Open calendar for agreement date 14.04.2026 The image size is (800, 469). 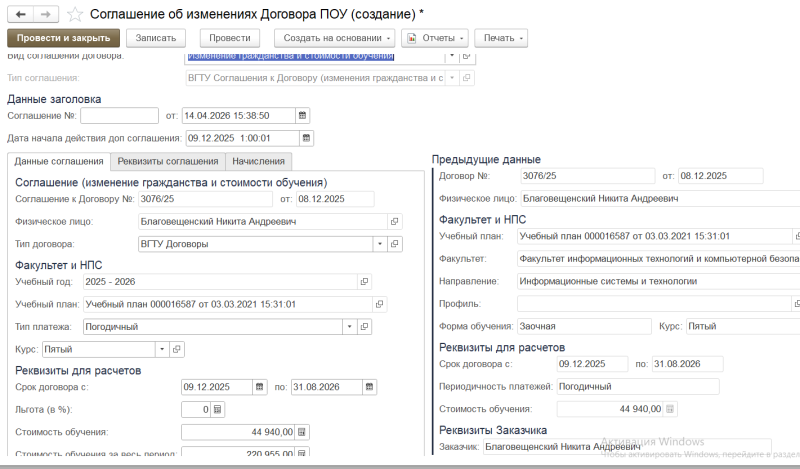click(303, 116)
